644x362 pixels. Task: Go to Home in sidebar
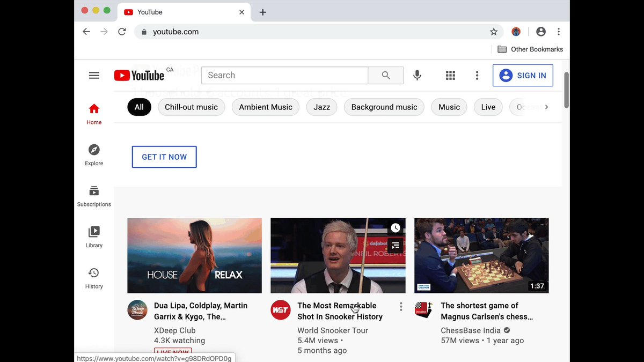[x=94, y=114]
